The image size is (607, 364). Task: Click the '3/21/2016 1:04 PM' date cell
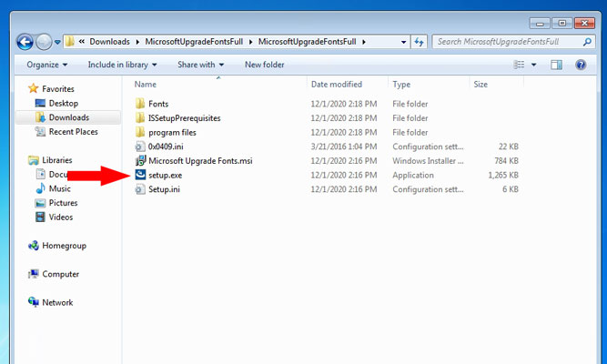tap(344, 147)
